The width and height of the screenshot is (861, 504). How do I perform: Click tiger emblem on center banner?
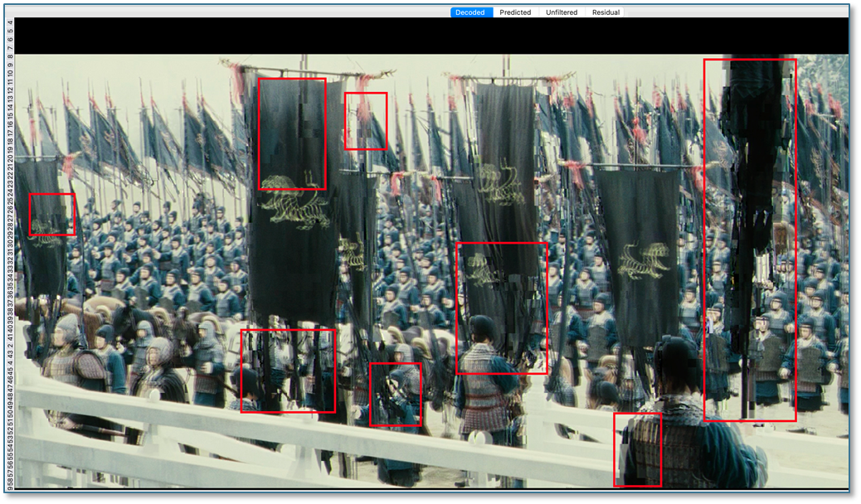[499, 184]
